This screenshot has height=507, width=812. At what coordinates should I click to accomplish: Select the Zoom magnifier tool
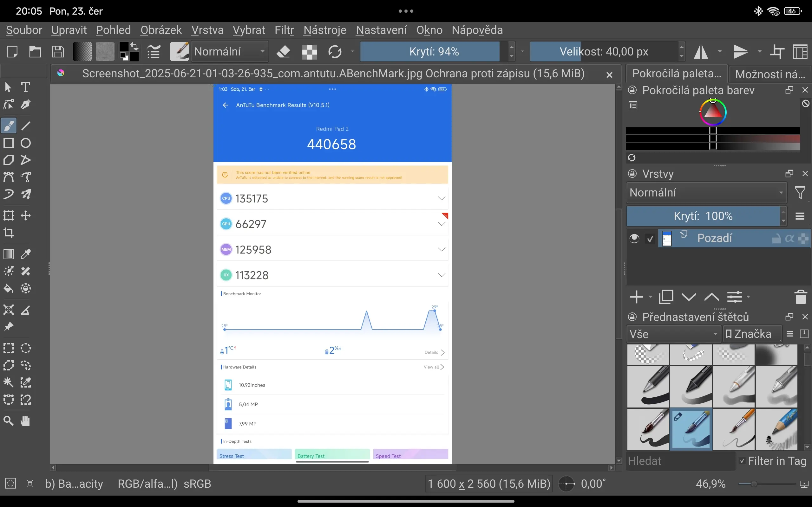(x=8, y=420)
